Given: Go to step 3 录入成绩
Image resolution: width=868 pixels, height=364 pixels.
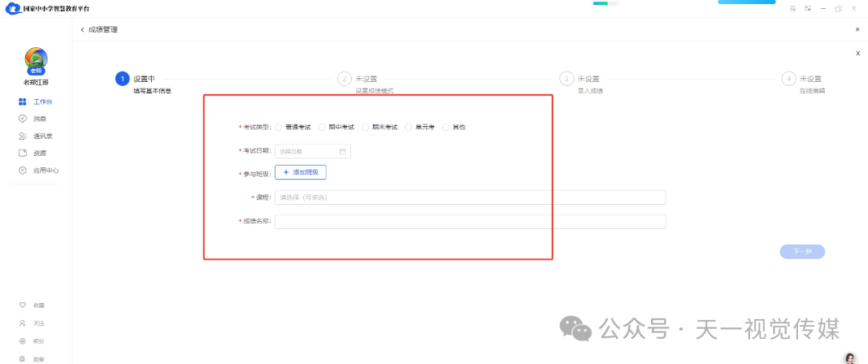Looking at the screenshot, I should coord(567,79).
